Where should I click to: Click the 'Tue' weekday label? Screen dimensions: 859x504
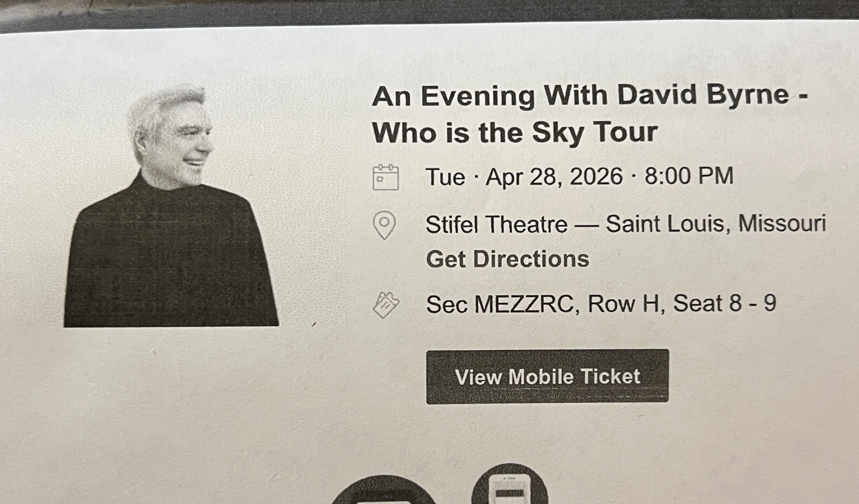(445, 177)
